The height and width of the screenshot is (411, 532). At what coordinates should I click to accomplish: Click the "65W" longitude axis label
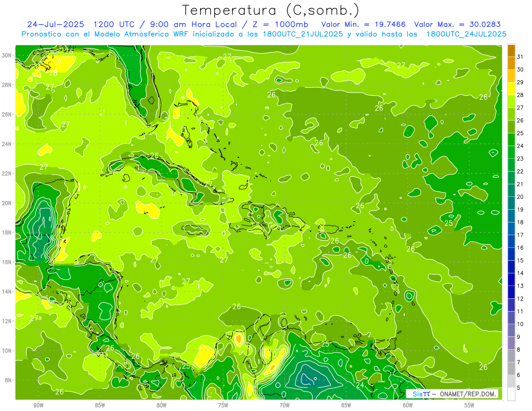click(346, 405)
